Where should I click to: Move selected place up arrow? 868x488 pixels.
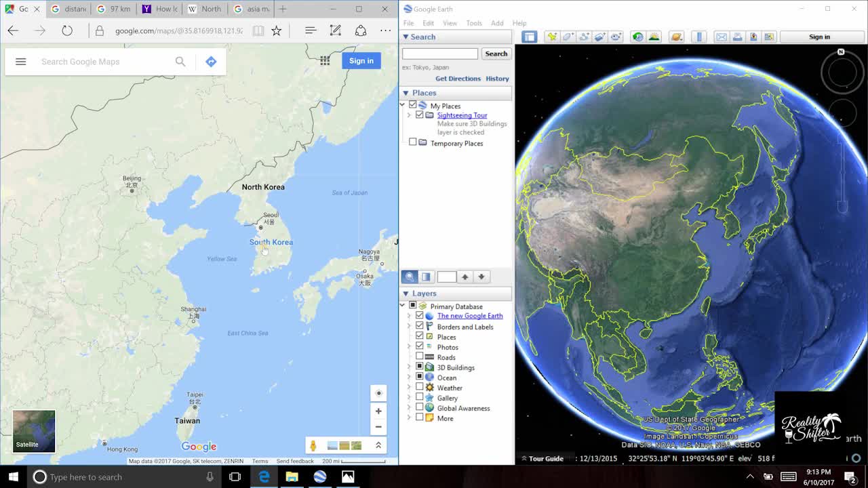[x=465, y=277]
